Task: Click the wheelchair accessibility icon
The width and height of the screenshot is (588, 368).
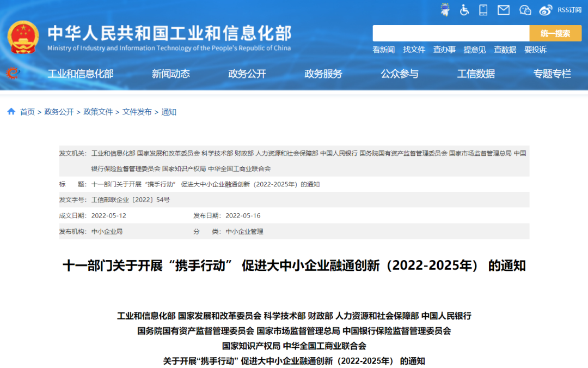Action: [464, 10]
